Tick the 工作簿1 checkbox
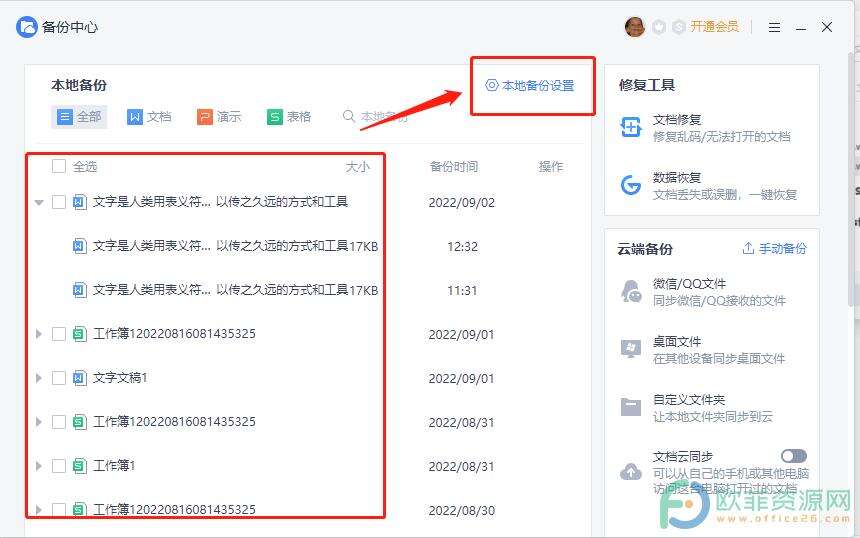The height and width of the screenshot is (538, 860). [59, 466]
